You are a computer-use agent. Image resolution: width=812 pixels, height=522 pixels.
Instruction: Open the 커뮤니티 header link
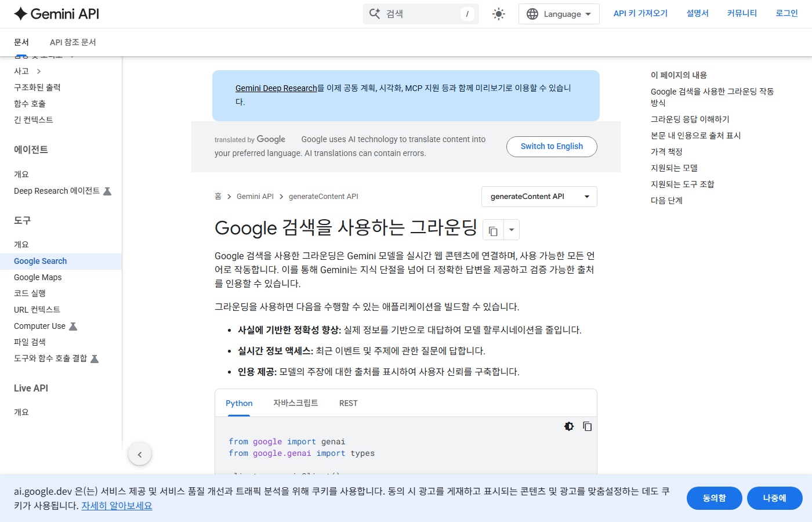(x=742, y=13)
